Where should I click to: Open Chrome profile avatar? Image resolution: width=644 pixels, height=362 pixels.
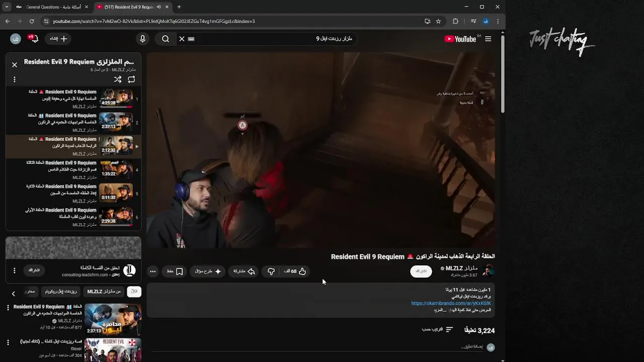[x=486, y=21]
